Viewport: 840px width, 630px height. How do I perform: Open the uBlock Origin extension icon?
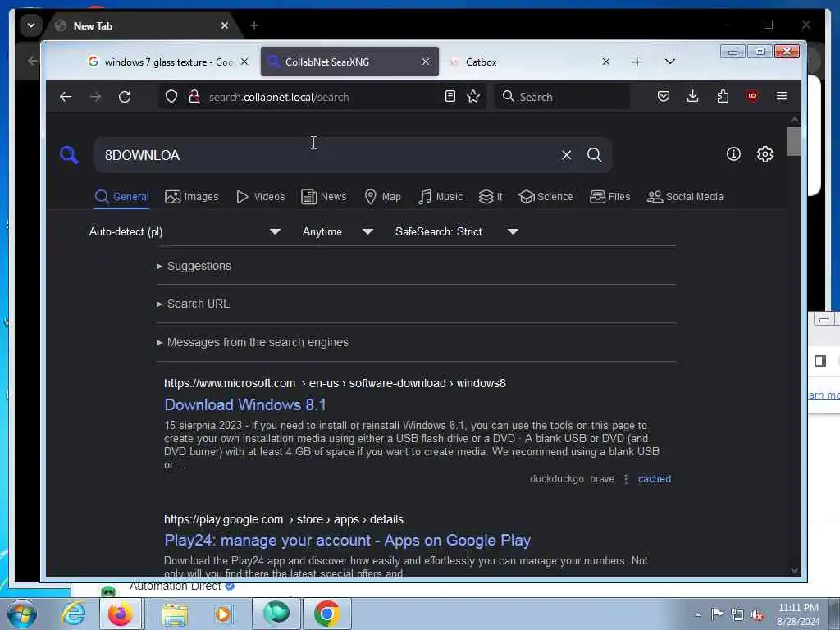click(x=752, y=97)
